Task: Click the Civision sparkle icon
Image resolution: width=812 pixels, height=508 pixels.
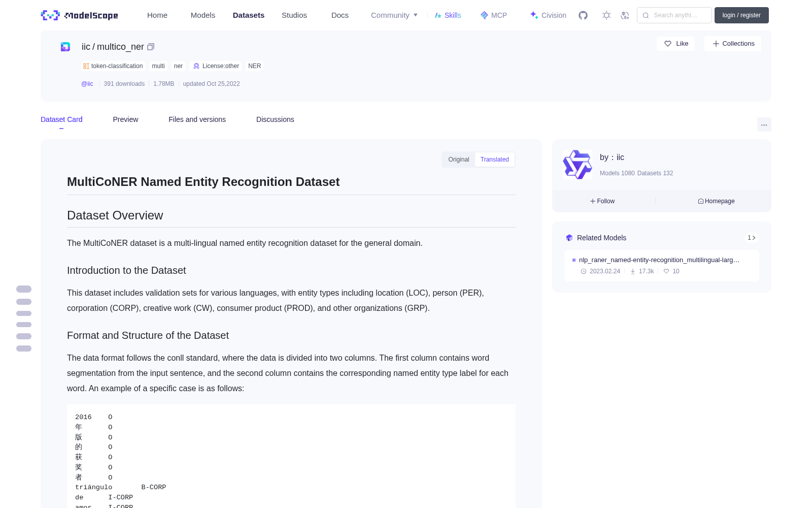Action: click(x=534, y=15)
